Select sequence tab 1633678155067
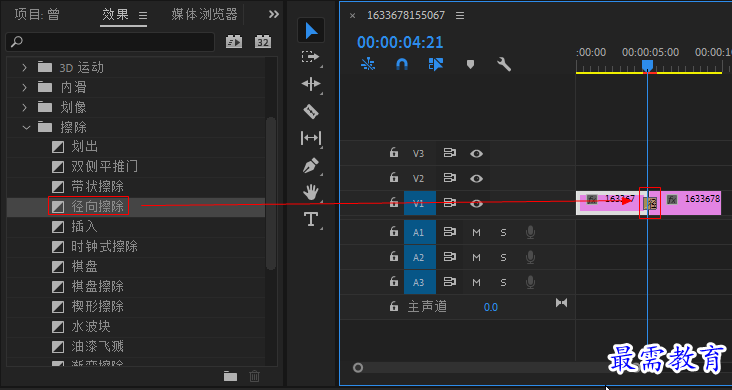Image resolution: width=732 pixels, height=390 pixels. pyautogui.click(x=406, y=15)
